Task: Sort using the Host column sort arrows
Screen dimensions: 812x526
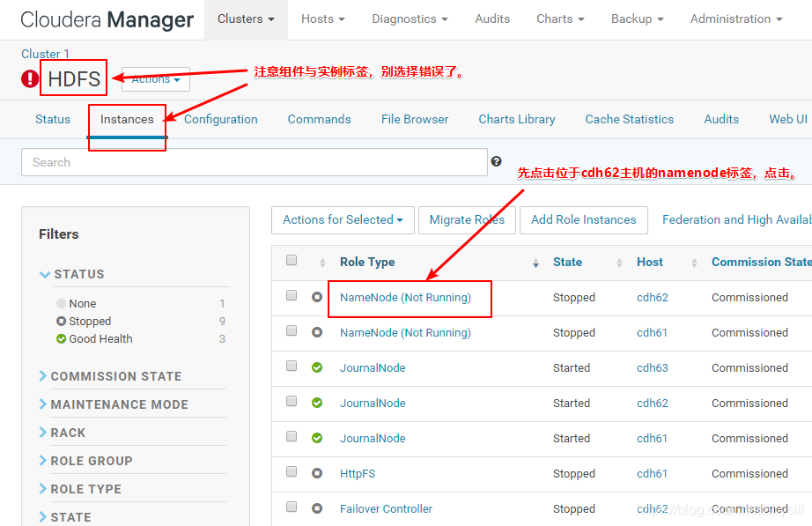Action: [695, 263]
